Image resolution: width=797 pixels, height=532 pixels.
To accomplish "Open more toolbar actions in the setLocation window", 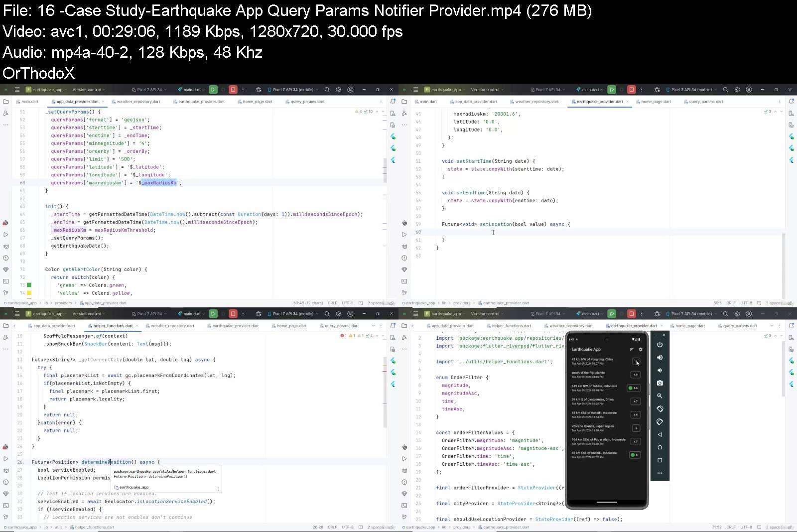I will [642, 90].
